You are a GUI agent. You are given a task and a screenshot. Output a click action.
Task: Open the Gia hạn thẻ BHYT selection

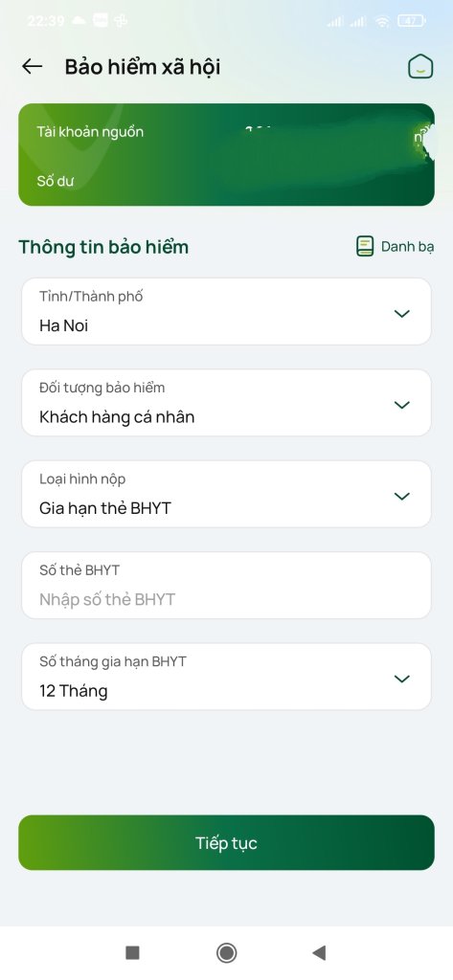click(226, 494)
